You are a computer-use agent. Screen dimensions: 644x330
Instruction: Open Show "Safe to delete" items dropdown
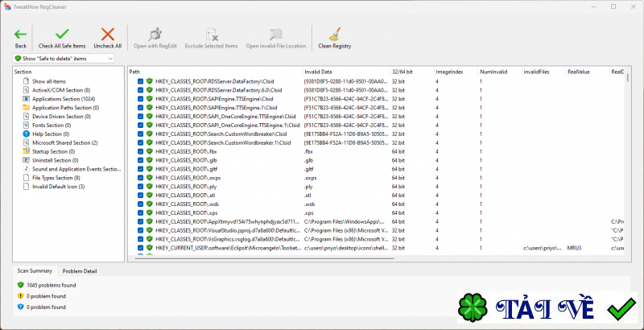click(x=64, y=59)
